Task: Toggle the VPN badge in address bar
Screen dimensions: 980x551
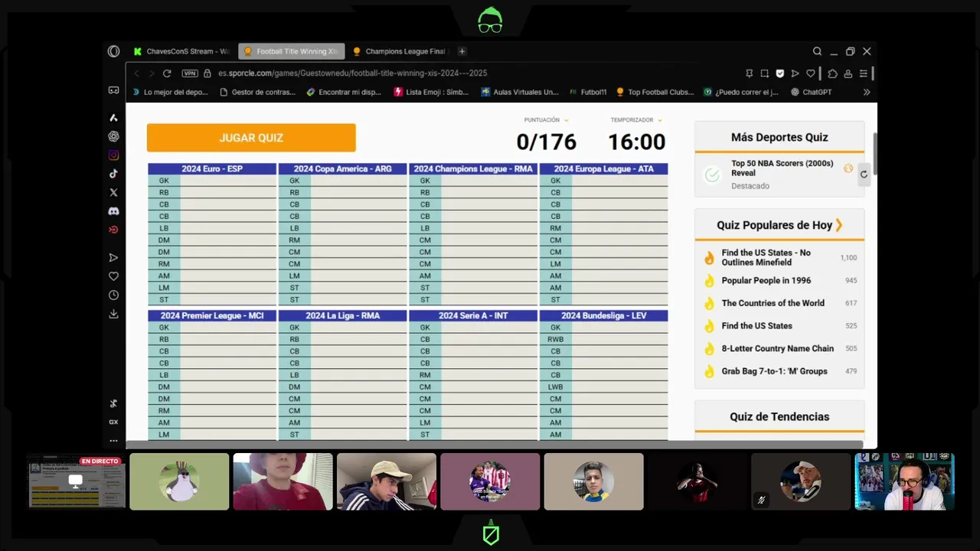Action: tap(190, 73)
